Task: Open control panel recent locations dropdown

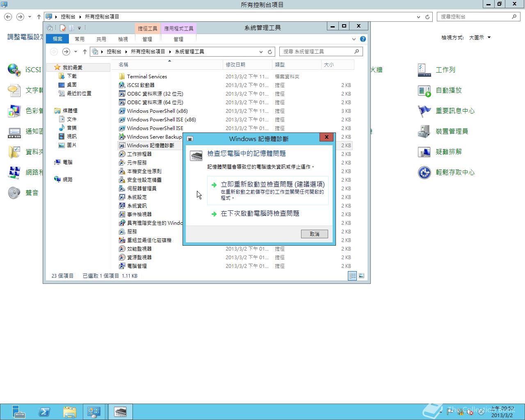Action: (x=30, y=17)
